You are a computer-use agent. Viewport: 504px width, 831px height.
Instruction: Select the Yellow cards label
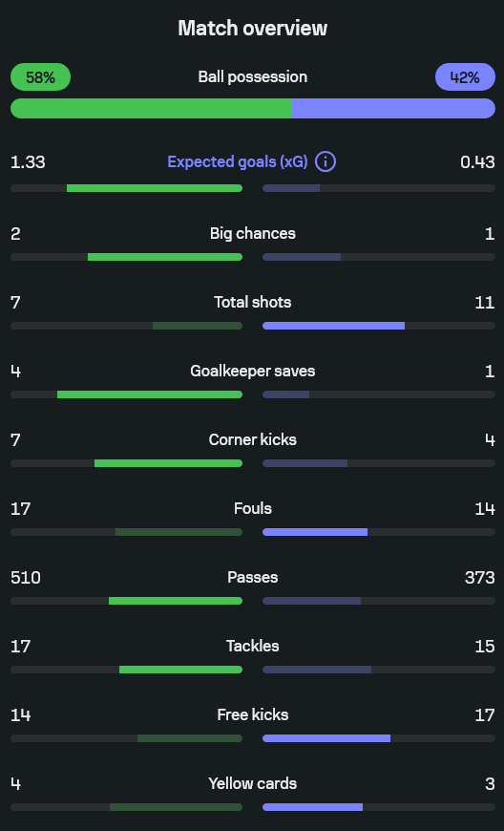253,783
